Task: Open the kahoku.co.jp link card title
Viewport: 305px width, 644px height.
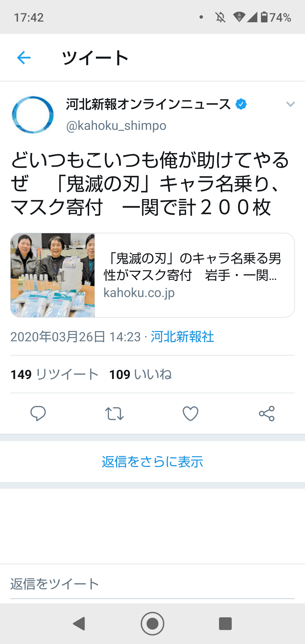Action: pyautogui.click(x=192, y=267)
